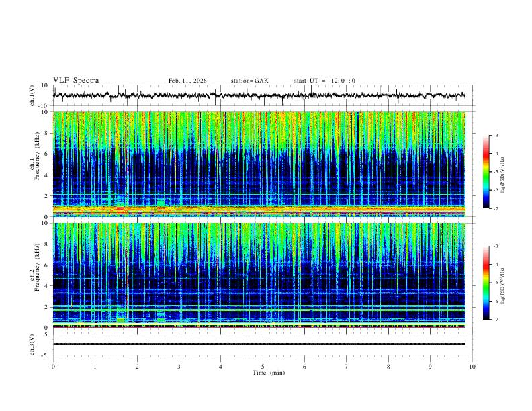
Task: Click the '-3' label on ch.1 colorbar
Action: 495,135
